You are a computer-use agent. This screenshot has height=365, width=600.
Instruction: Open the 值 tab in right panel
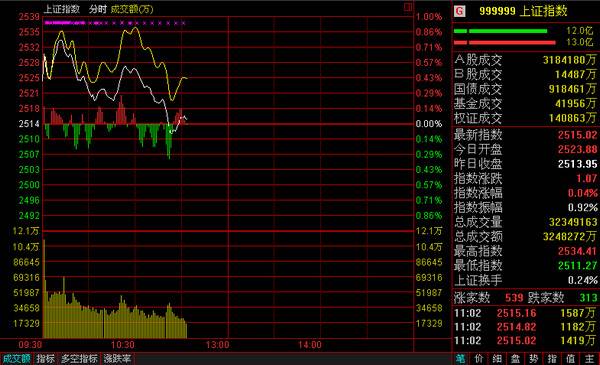point(571,359)
